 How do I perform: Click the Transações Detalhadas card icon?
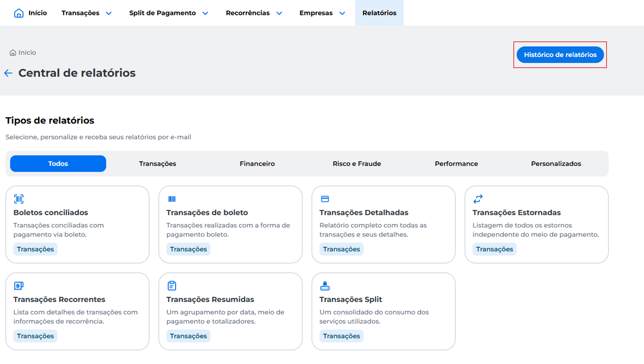click(325, 199)
